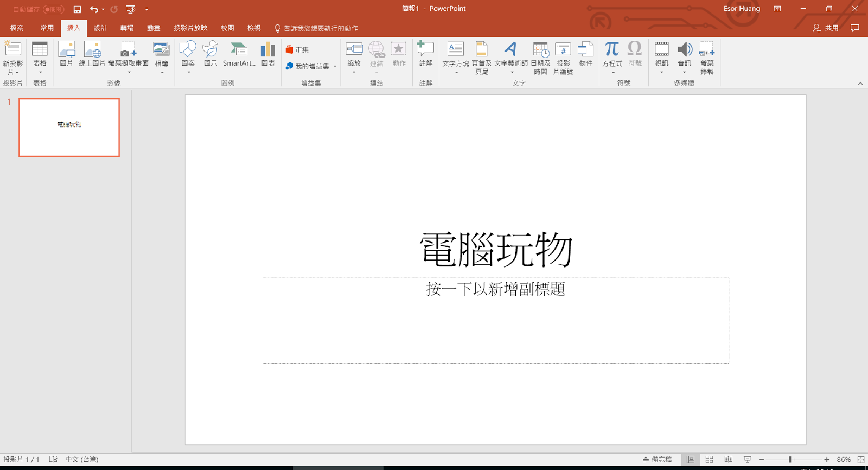
Task: Click the Share (共用) button
Action: (826, 28)
